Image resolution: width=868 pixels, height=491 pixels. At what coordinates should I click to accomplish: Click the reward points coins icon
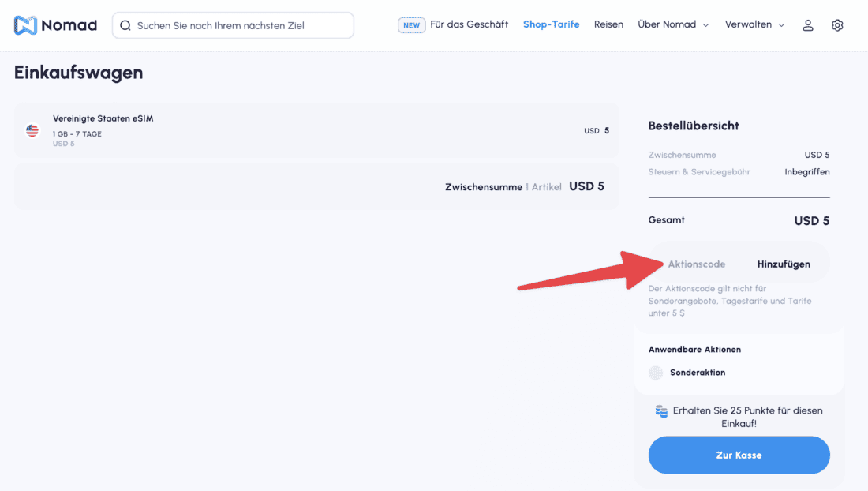[661, 411]
